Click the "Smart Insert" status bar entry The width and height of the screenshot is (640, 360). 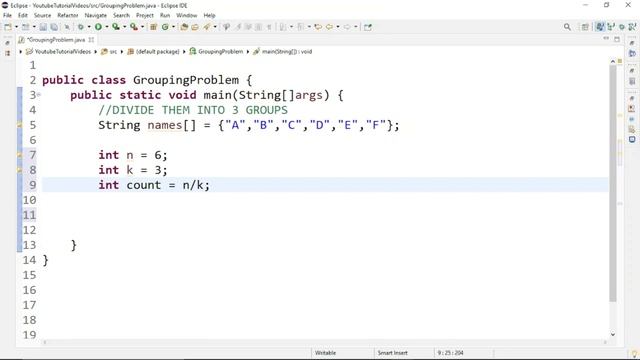(392, 353)
